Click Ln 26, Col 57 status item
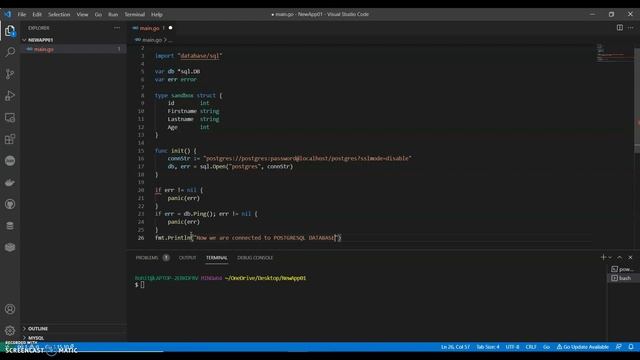Screen dimensions: 640x360 pos(455,347)
